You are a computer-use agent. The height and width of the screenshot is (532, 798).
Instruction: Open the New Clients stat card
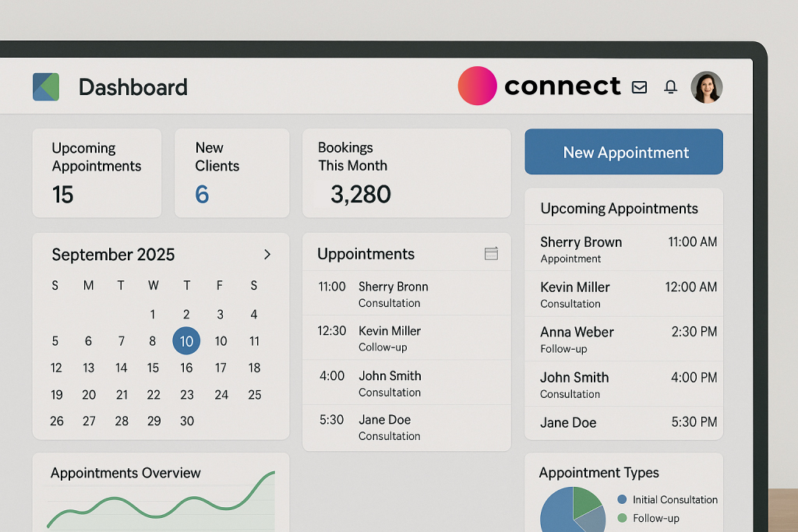tap(231, 173)
